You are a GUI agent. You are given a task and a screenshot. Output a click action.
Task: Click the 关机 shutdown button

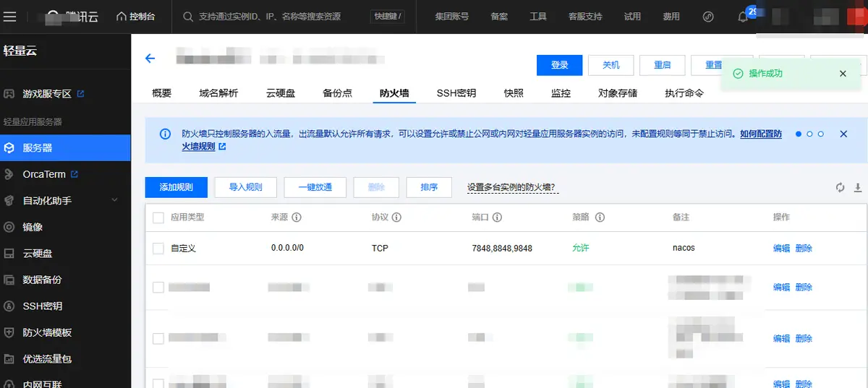(x=611, y=65)
